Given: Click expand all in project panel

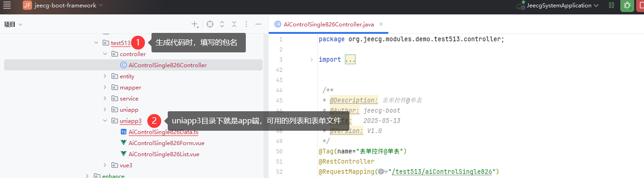Looking at the screenshot, I should pos(222,24).
